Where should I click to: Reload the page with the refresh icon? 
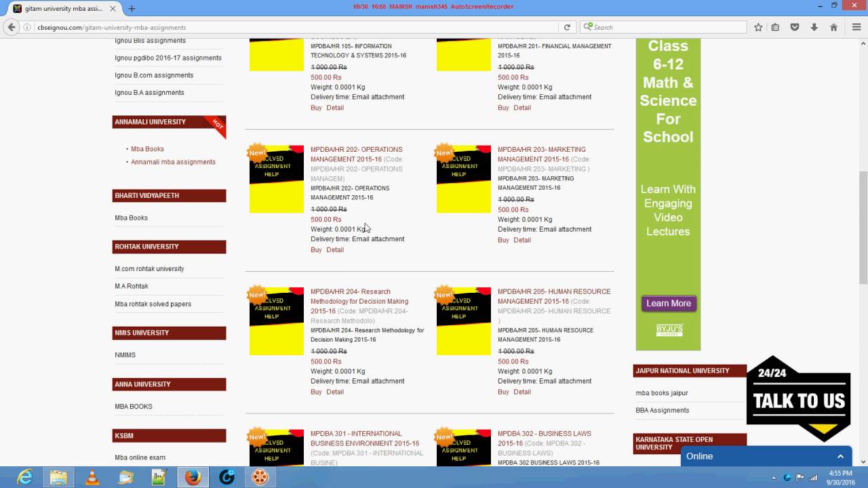tap(567, 27)
